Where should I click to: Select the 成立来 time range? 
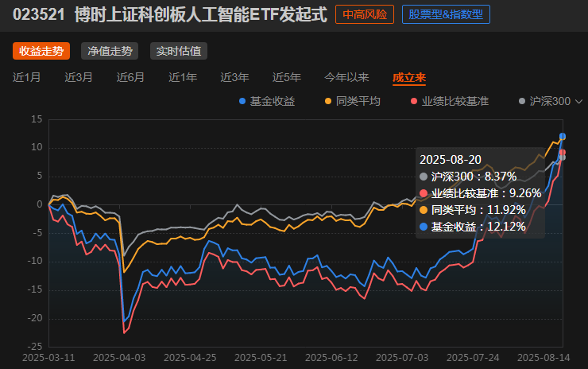click(409, 77)
